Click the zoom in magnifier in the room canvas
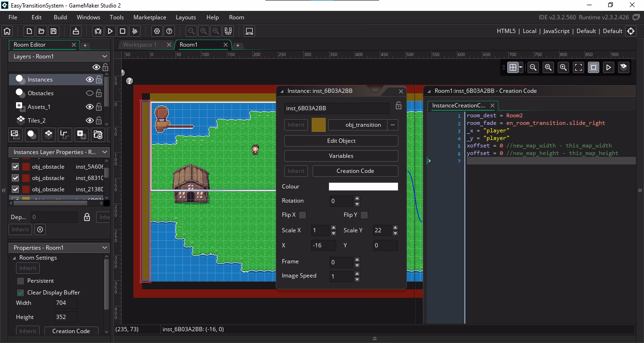Viewport: 644px width, 343px height. 563,67
